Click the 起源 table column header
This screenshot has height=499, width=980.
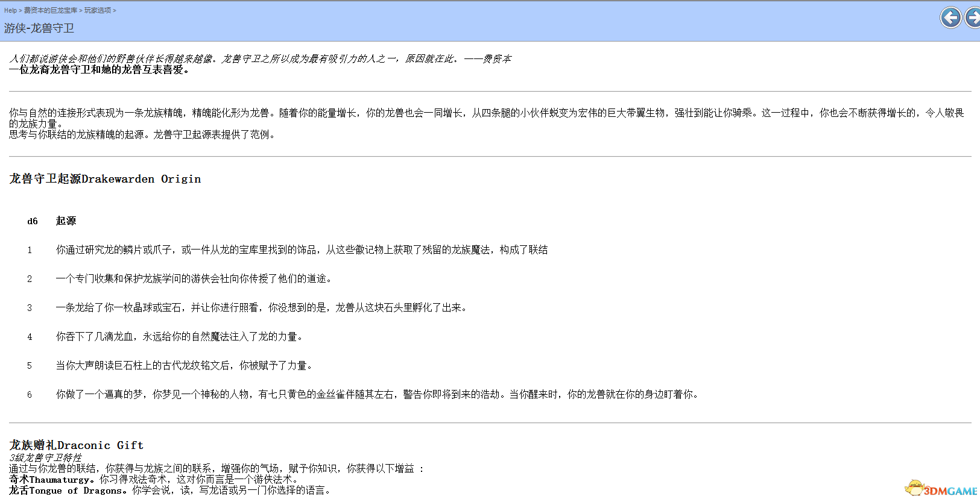coord(66,221)
